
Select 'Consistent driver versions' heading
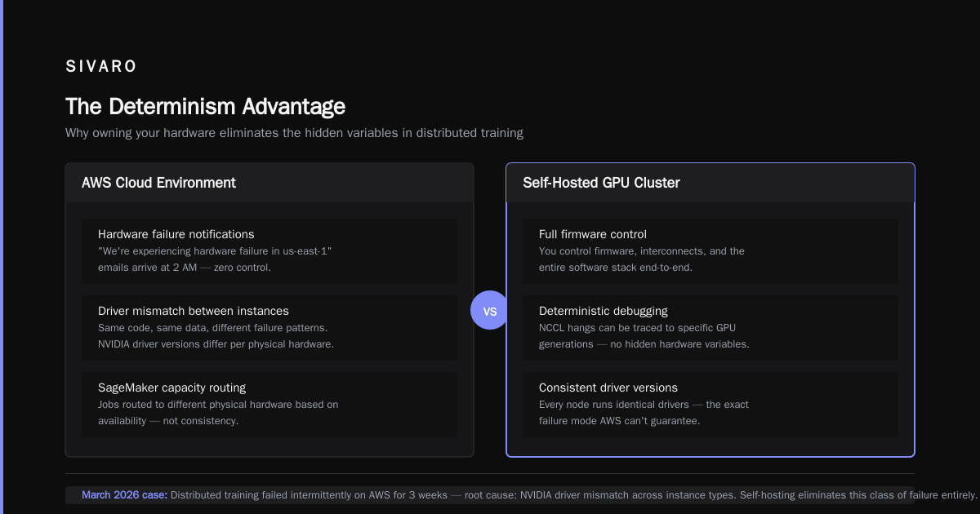[x=608, y=388]
